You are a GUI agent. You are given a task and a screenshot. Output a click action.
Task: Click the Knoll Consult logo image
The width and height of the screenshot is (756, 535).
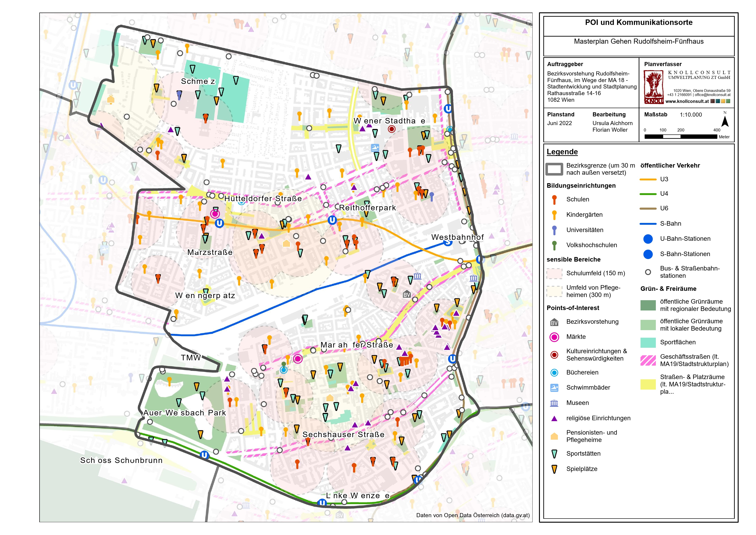click(x=654, y=88)
